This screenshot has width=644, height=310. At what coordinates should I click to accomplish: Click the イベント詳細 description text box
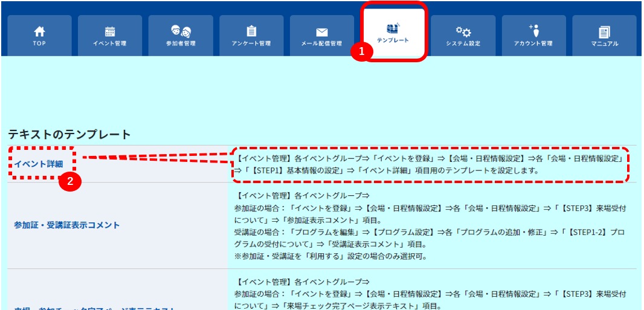430,164
